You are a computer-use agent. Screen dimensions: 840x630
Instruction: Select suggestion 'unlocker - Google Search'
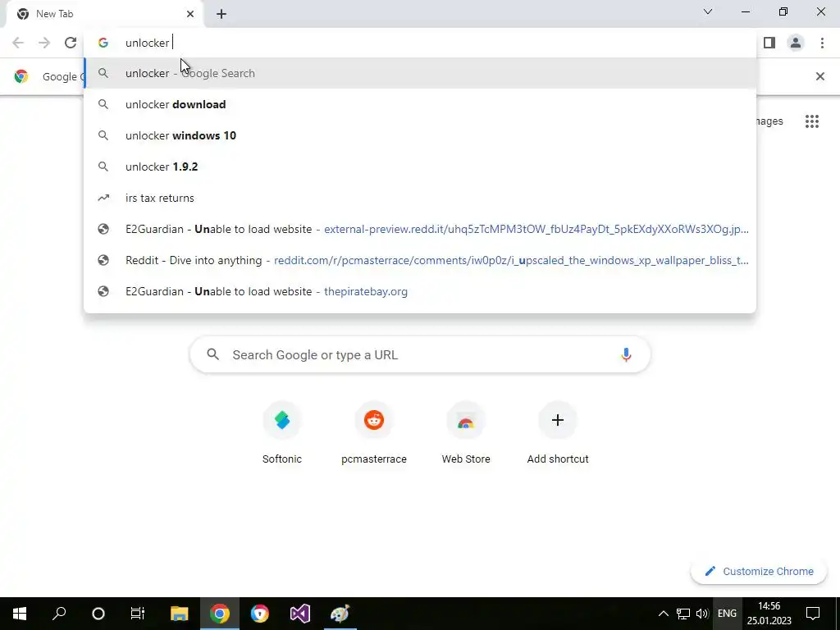point(421,73)
